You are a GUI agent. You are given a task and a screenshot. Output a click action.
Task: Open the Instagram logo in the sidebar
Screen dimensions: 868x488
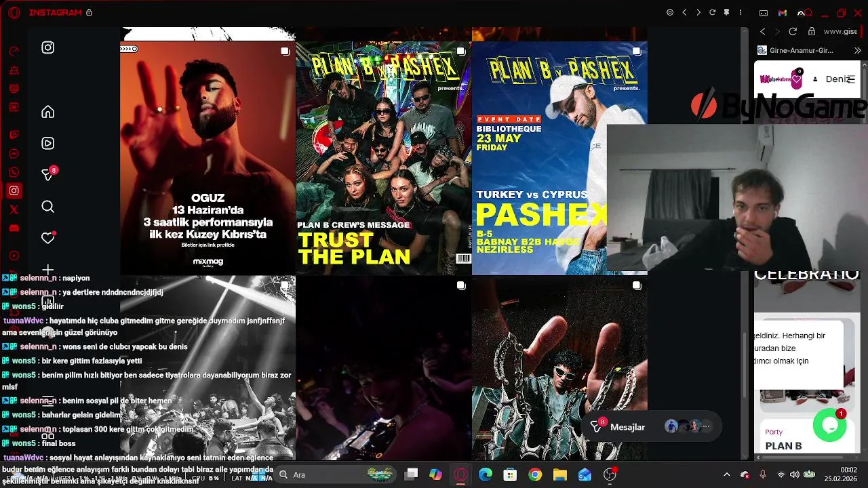coord(47,47)
